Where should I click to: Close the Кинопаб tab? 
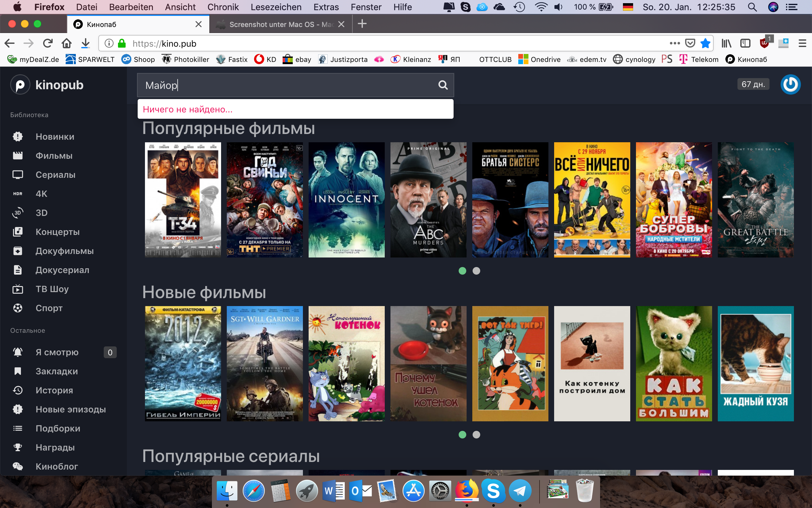(x=198, y=24)
